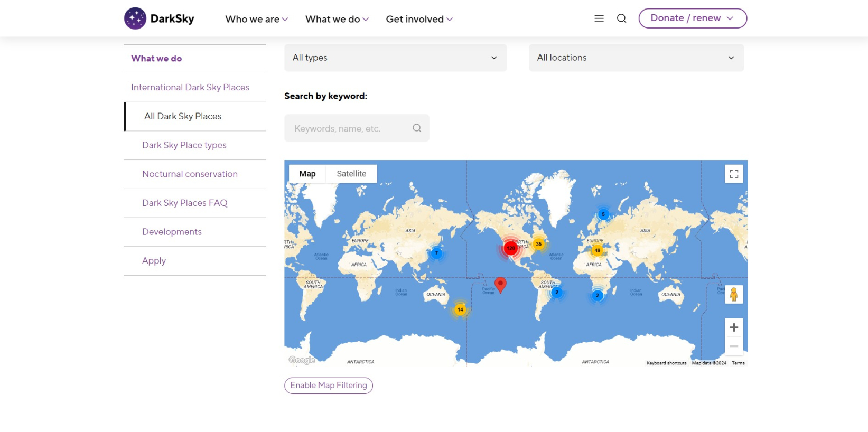The height and width of the screenshot is (432, 868).
Task: Go to Nocturnal conservation page
Action: pos(190,174)
